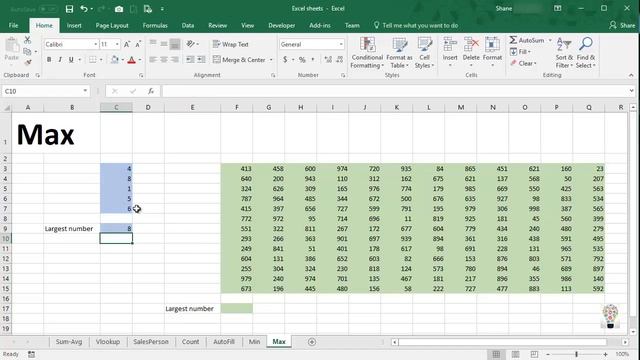Screen dimensions: 640x360
Task: Click the AutoSum button
Action: pyautogui.click(x=527, y=40)
